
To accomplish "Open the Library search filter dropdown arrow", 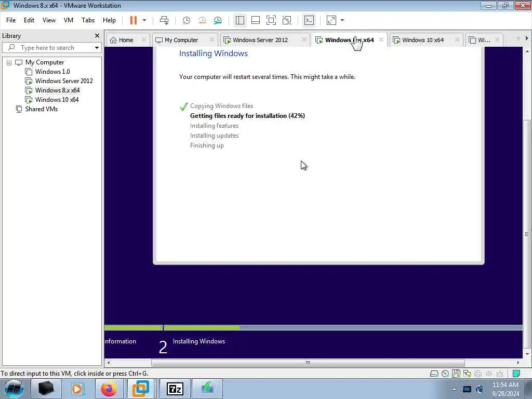I will tap(97, 48).
